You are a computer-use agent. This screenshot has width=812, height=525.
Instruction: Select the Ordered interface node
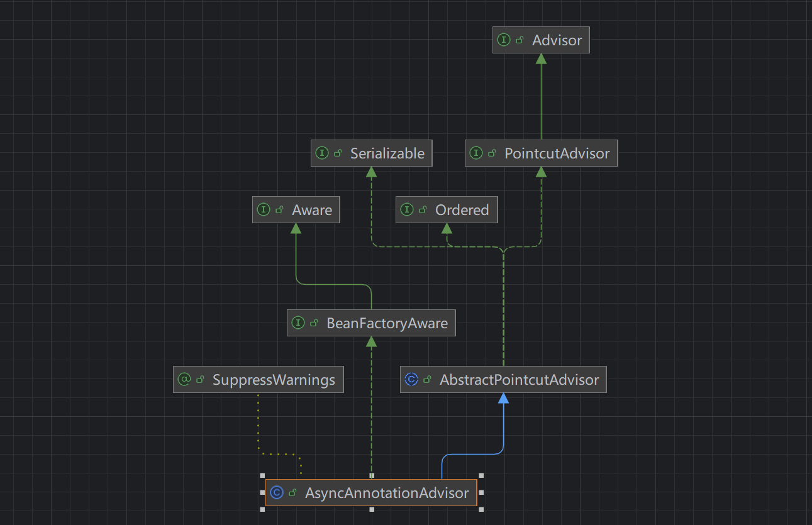(446, 210)
